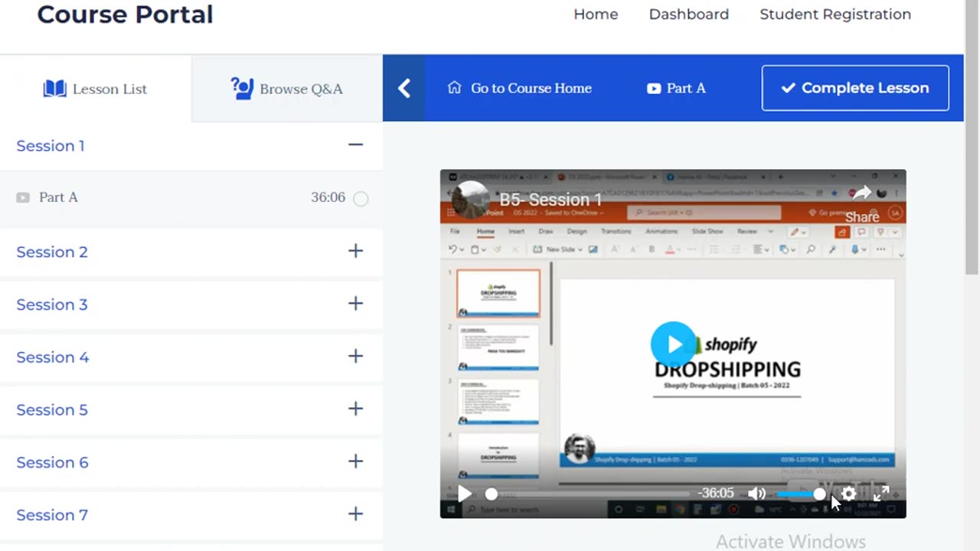
Task: Click Session 4 heading text
Action: 53,357
